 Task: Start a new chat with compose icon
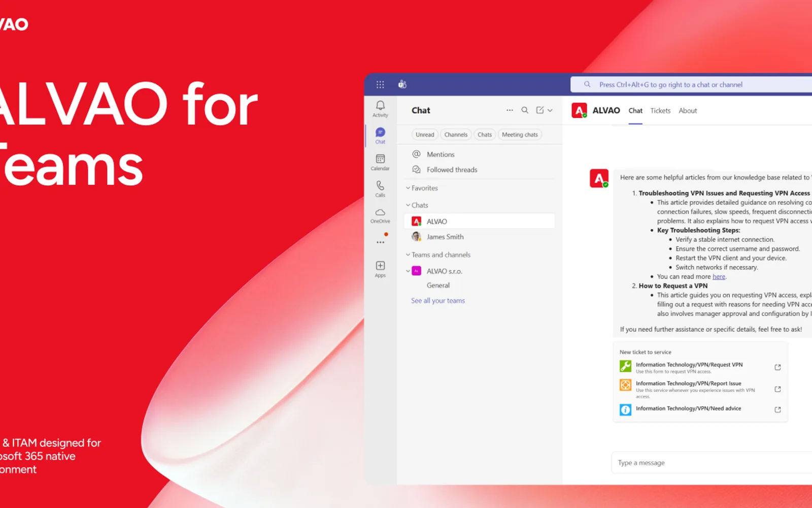[x=540, y=110]
